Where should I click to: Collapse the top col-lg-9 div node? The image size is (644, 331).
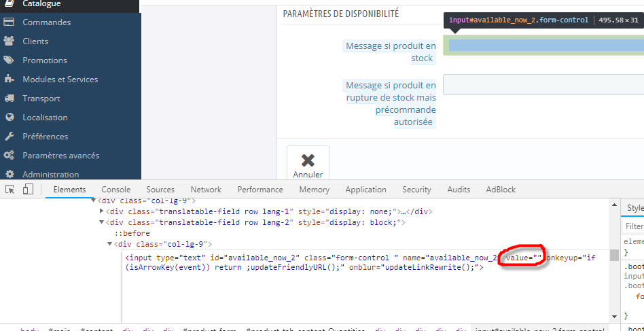point(93,201)
